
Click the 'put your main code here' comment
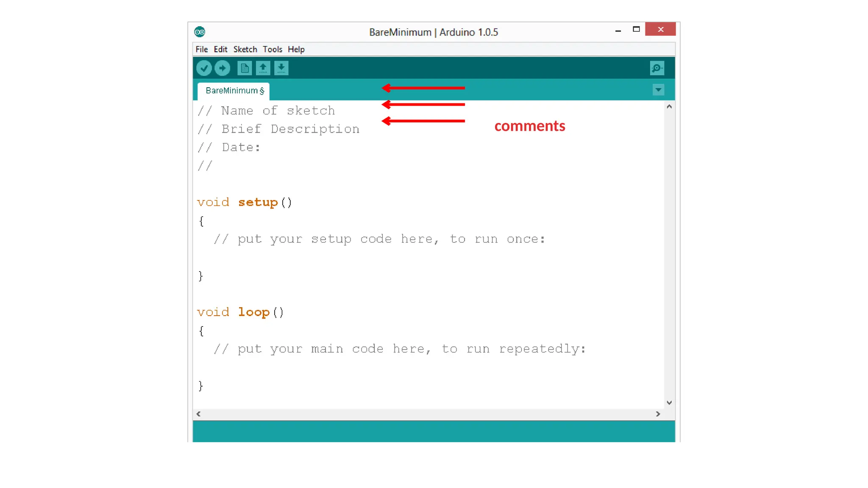[x=400, y=349]
